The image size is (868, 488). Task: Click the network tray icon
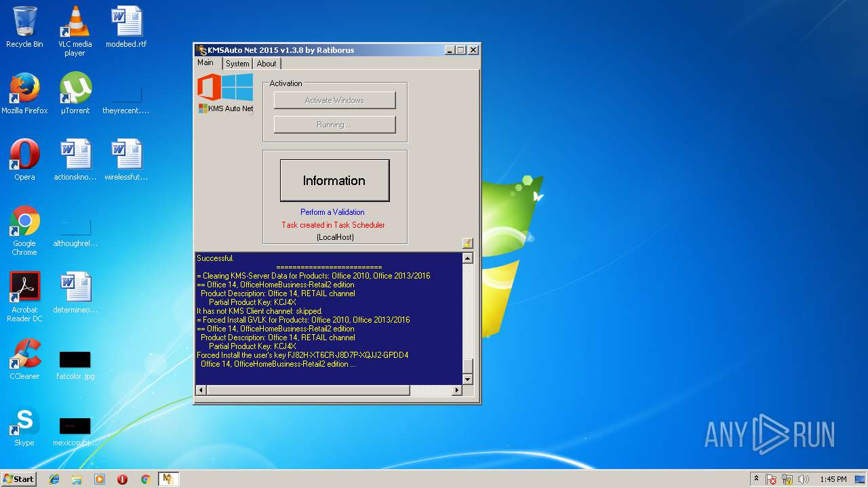pos(787,479)
